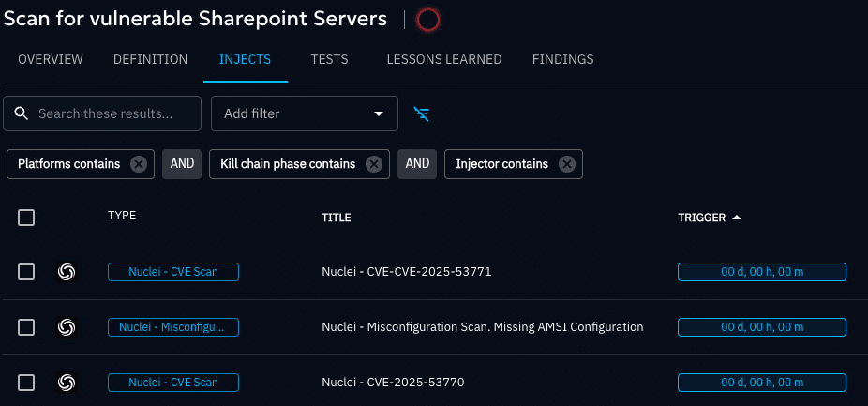
Task: Switch to the Overview tab
Action: click(x=51, y=59)
